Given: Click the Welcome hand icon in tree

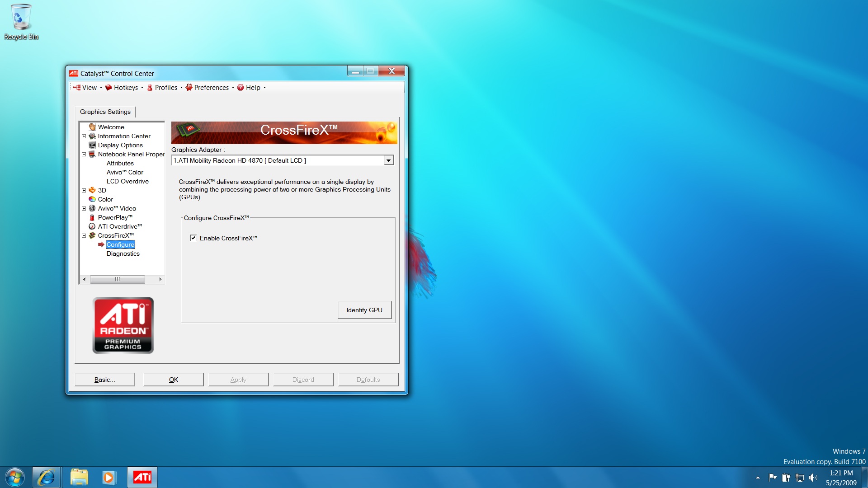Looking at the screenshot, I should pos(92,127).
